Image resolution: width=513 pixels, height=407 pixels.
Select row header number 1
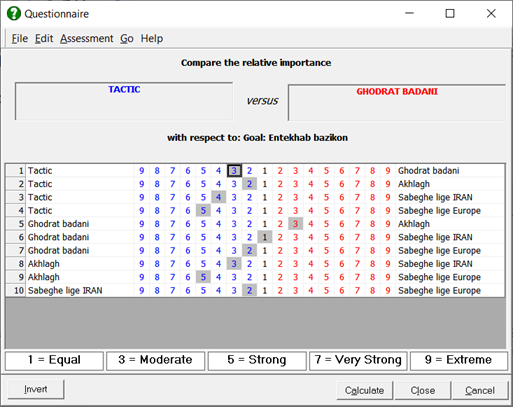click(16, 171)
